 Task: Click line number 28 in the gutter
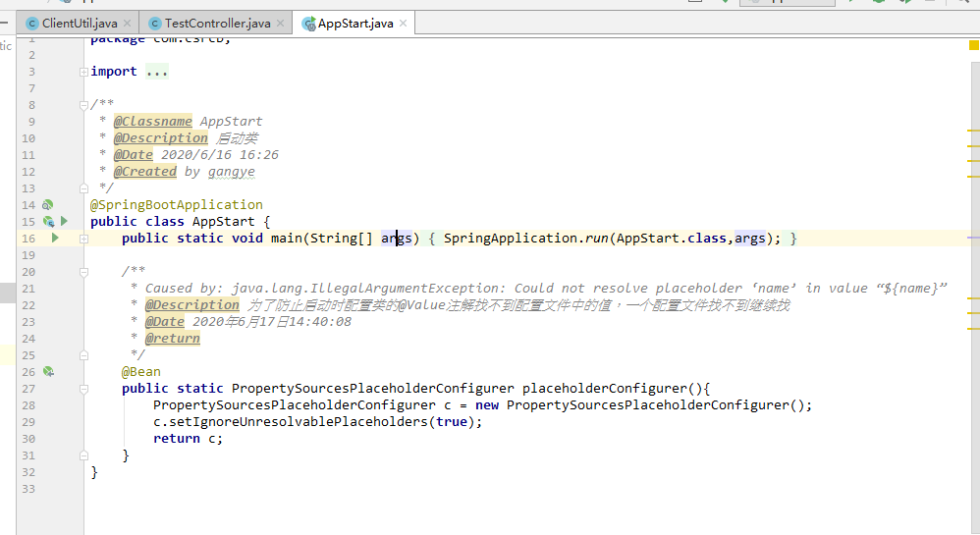28,405
